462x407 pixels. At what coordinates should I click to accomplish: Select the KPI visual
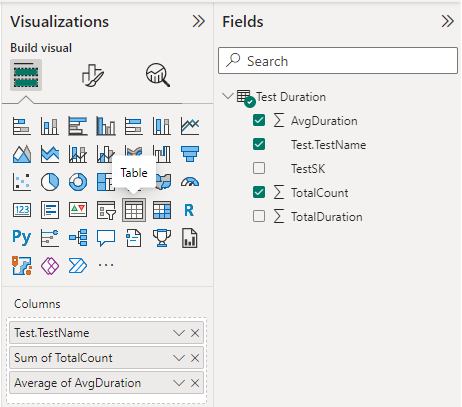pos(78,210)
